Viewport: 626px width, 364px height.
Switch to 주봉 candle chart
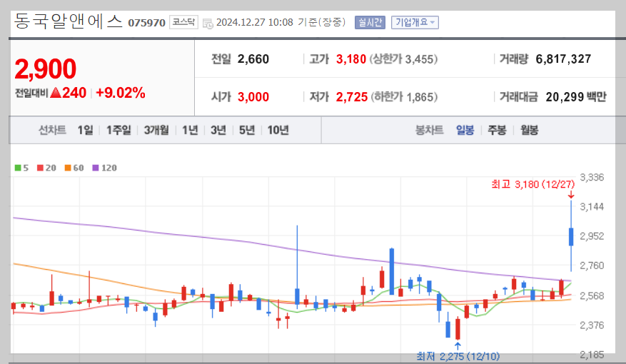point(497,130)
